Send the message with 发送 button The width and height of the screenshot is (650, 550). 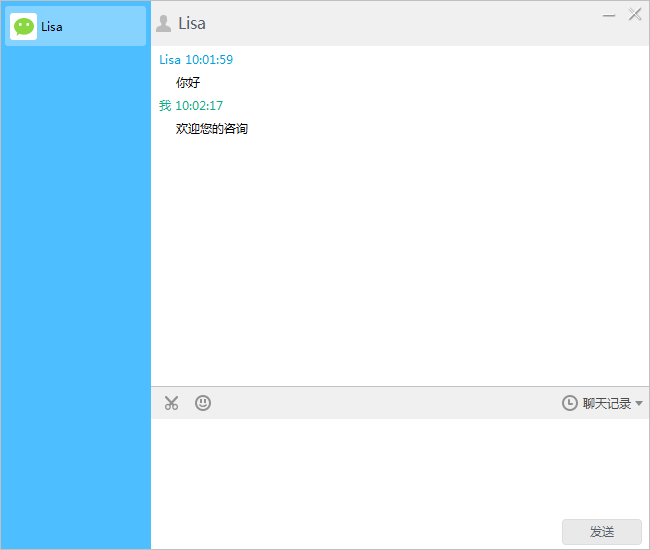(x=601, y=531)
